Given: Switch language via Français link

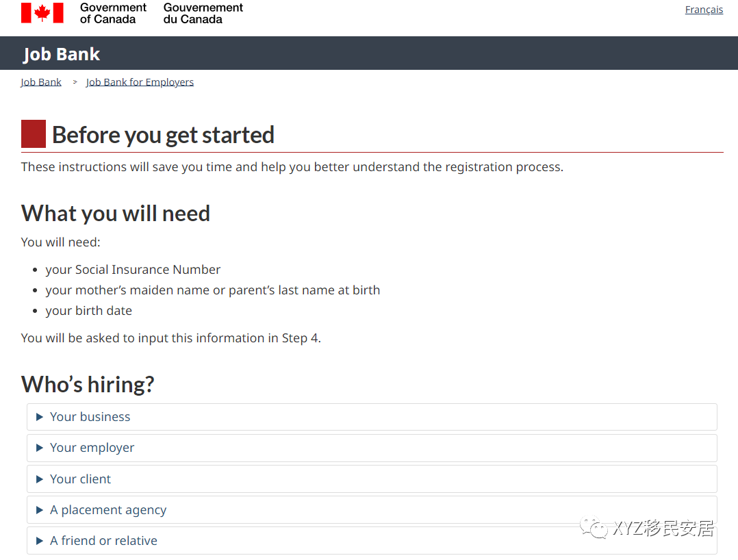Looking at the screenshot, I should coord(704,10).
